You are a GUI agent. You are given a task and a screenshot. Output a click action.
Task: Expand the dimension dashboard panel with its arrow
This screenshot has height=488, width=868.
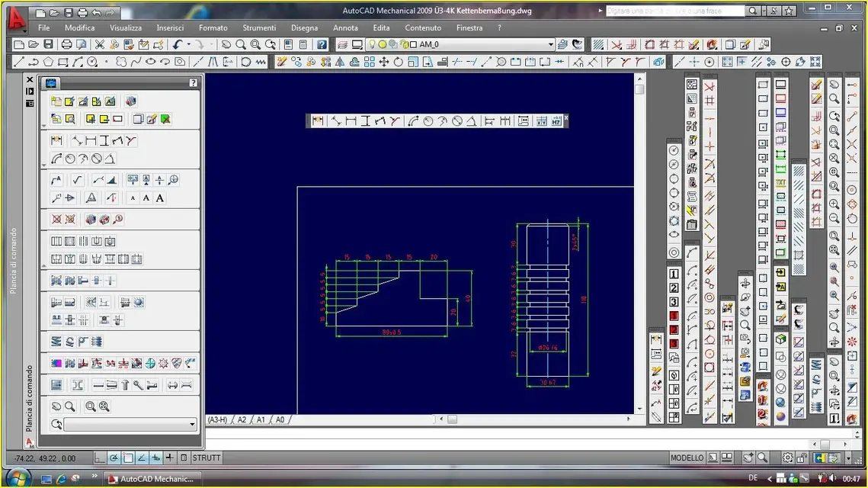point(44,165)
